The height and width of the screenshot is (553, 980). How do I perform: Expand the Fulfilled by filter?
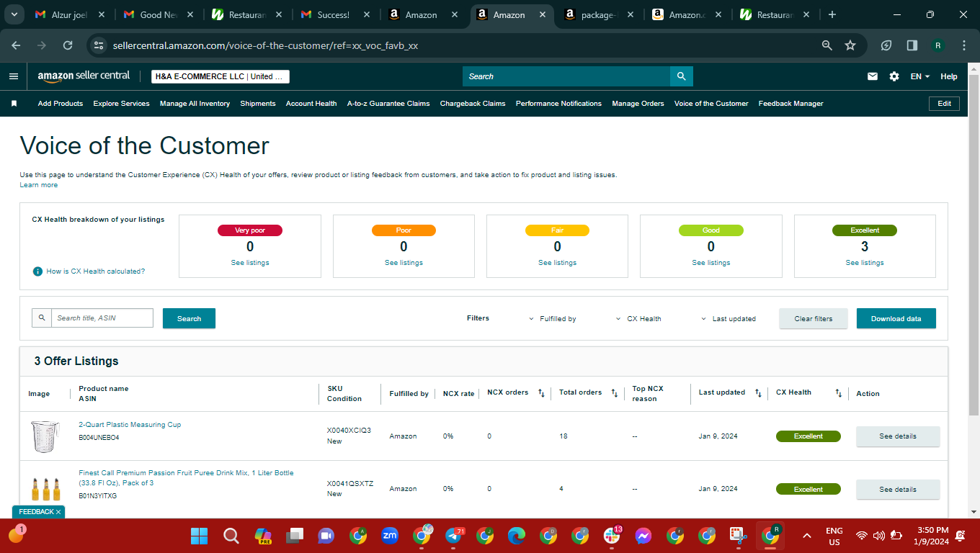[553, 319]
